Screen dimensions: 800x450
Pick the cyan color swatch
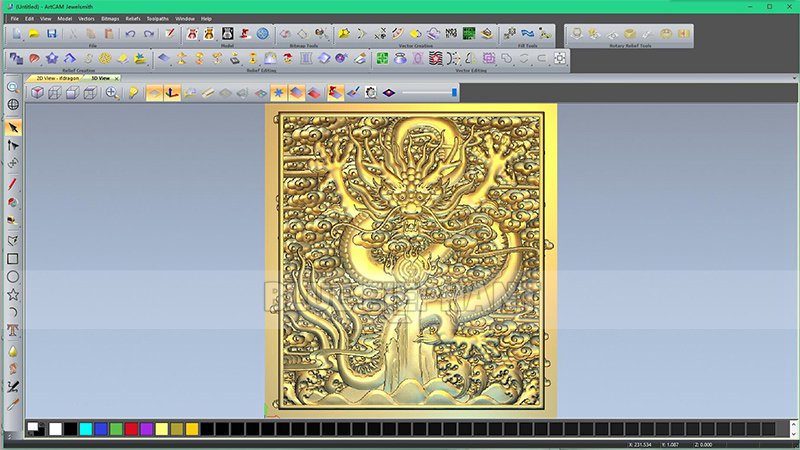click(x=86, y=429)
